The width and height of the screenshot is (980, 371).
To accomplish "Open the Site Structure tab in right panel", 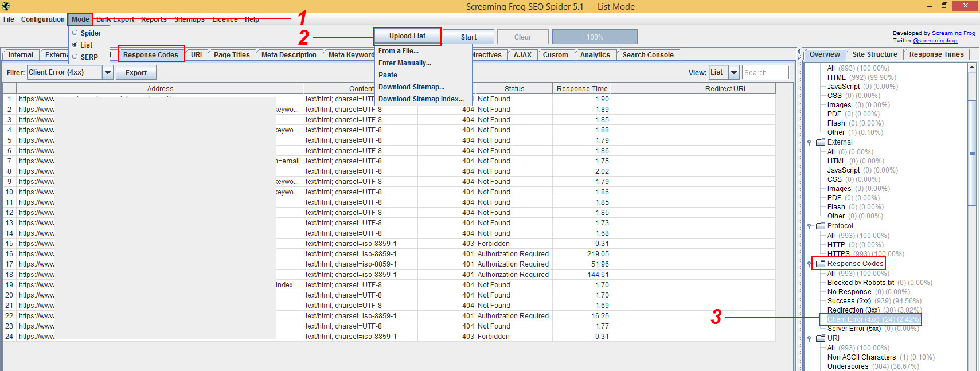I will coord(874,54).
